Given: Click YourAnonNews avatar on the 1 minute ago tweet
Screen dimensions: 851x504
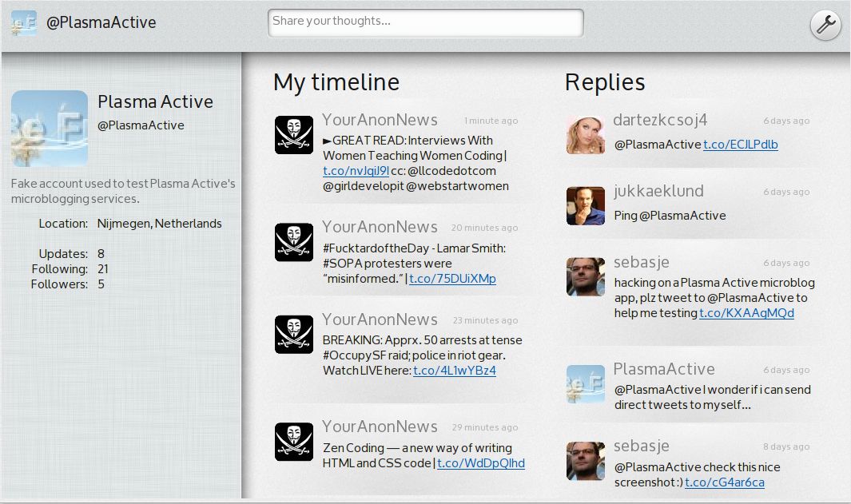Looking at the screenshot, I should tap(293, 135).
